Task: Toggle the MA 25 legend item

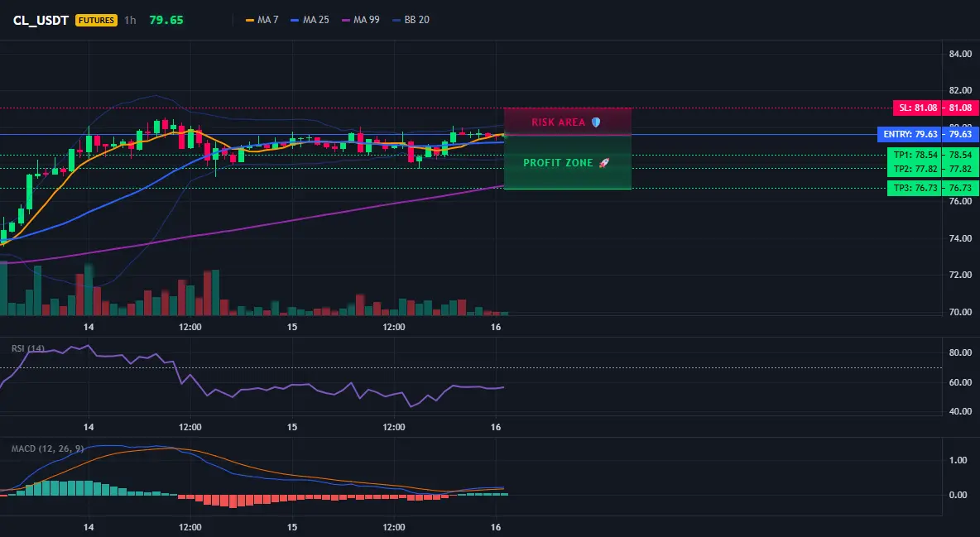Action: pyautogui.click(x=310, y=20)
